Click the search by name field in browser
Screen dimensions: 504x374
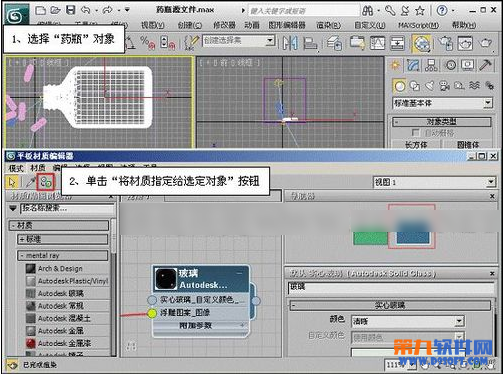(67, 209)
